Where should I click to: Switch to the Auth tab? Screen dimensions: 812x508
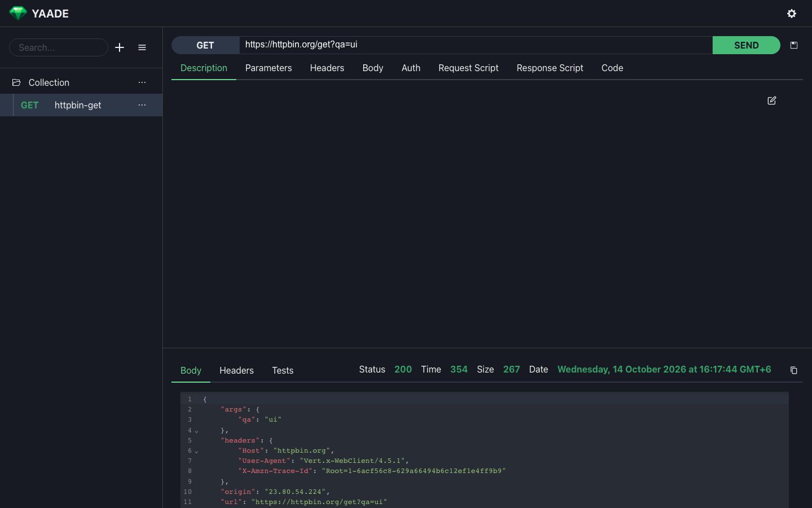pos(411,68)
